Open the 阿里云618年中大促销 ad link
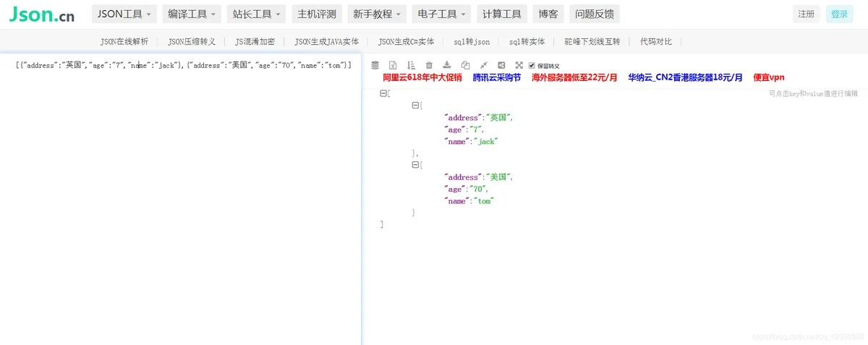868x345 pixels. click(x=422, y=77)
